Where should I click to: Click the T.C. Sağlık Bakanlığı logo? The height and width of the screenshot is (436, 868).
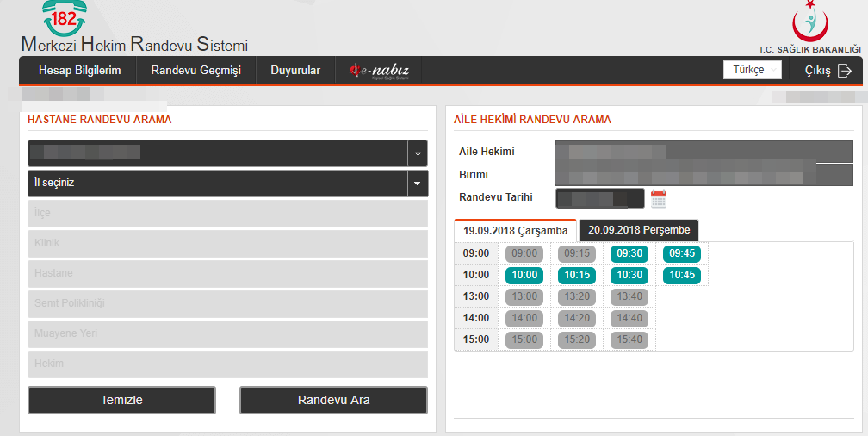pyautogui.click(x=809, y=21)
